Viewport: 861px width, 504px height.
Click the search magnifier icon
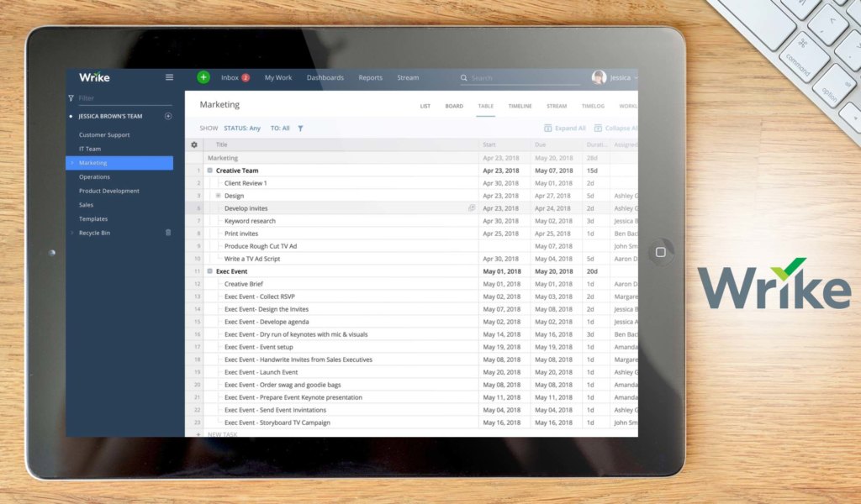tap(464, 77)
